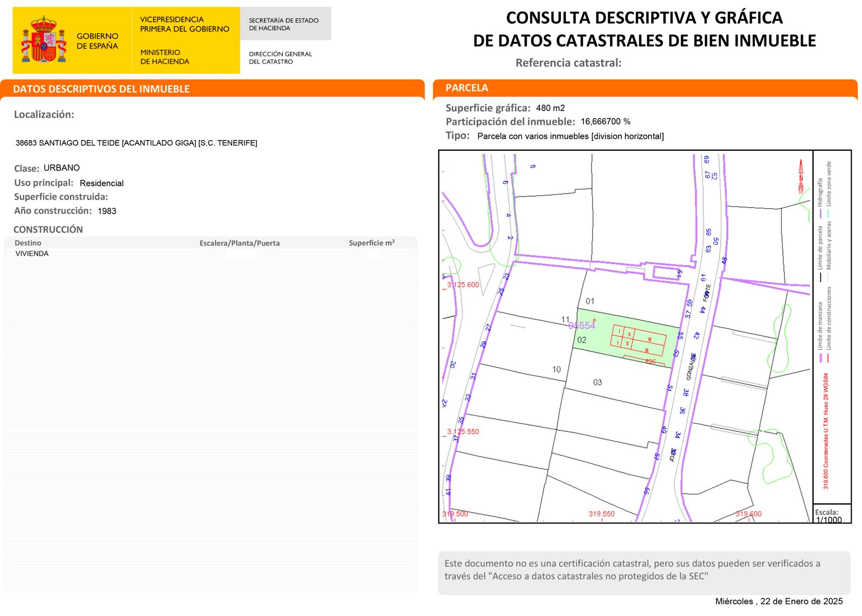Click the '319.550' coordinate label
Image resolution: width=862 pixels, height=616 pixels.
pyautogui.click(x=602, y=514)
